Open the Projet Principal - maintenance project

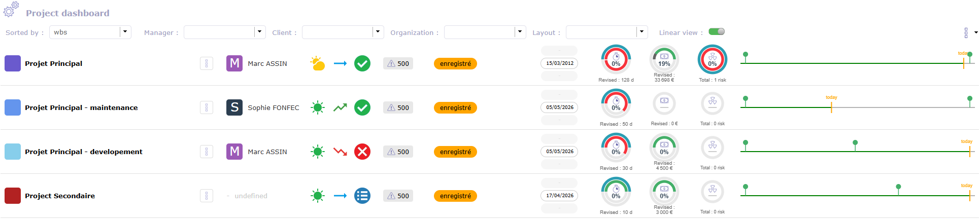(81, 107)
